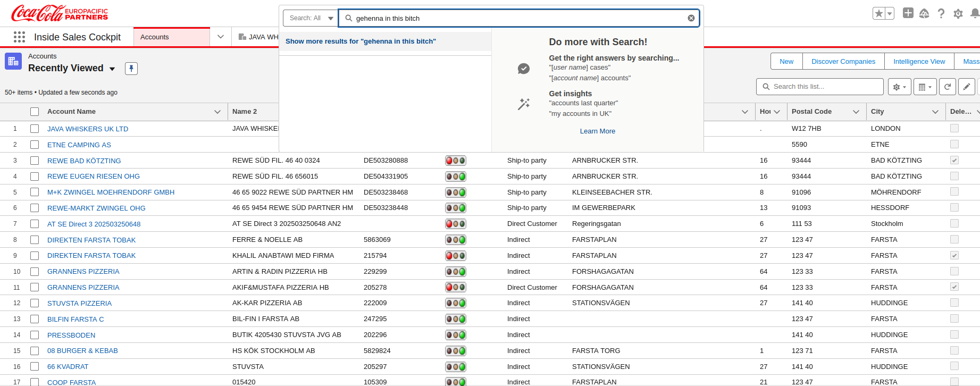Image resolution: width=980 pixels, height=386 pixels.
Task: Open the Trailhead guidance icon
Action: click(x=924, y=13)
